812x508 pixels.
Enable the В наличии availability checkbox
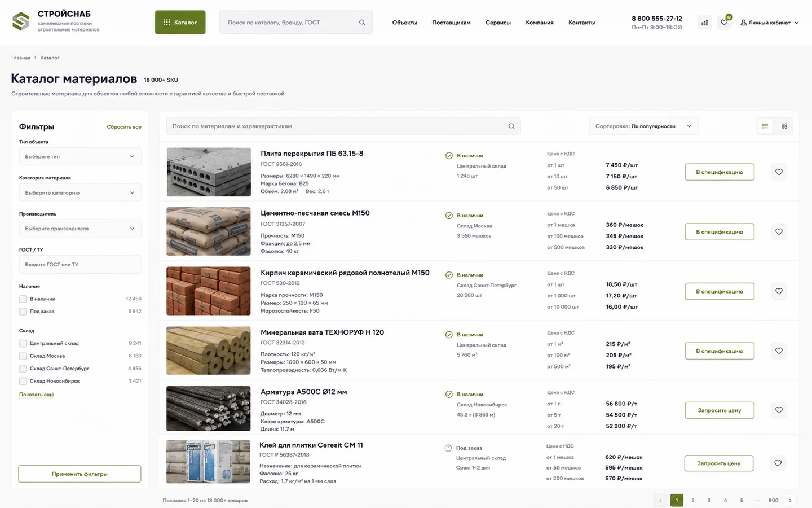tap(23, 299)
